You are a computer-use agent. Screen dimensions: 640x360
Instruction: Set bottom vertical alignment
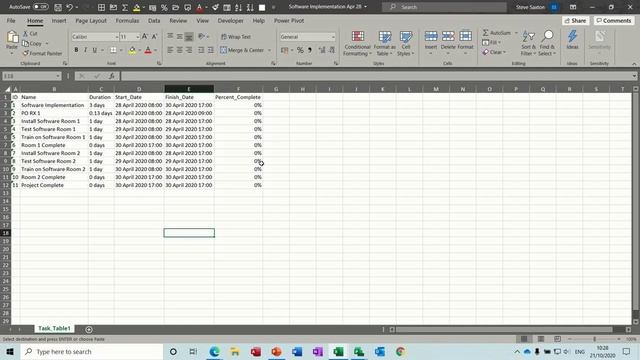point(189,37)
